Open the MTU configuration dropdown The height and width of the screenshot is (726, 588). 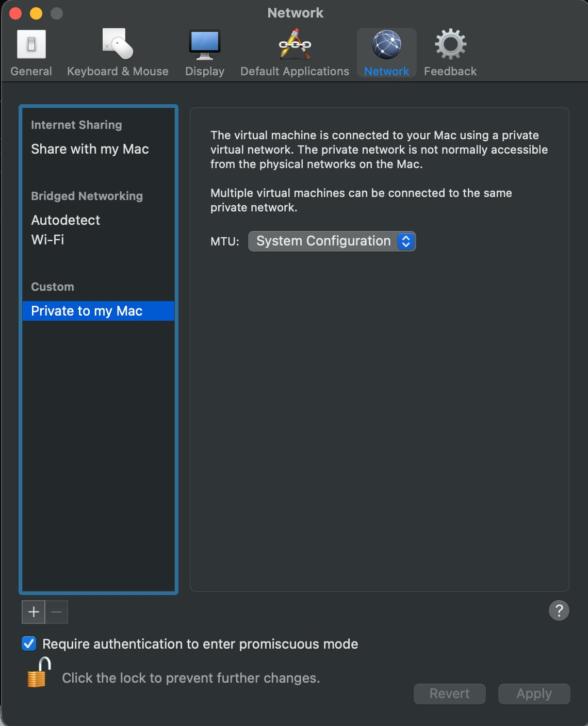point(405,241)
